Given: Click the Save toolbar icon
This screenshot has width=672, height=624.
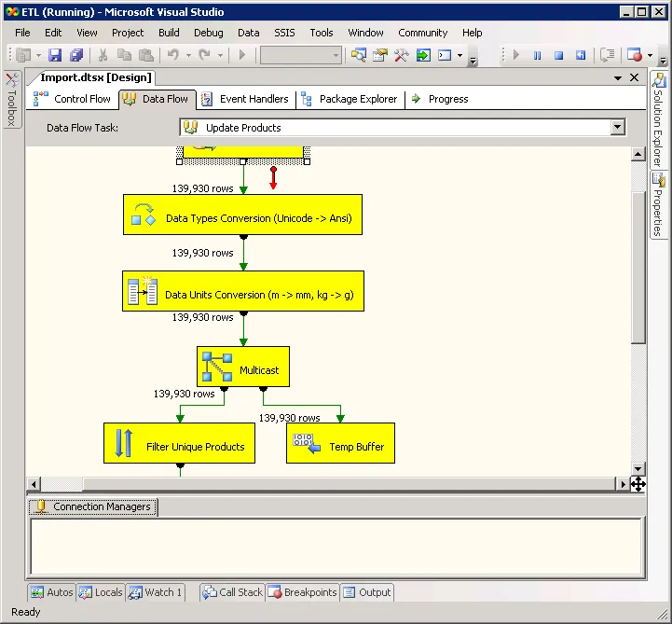Looking at the screenshot, I should (x=55, y=56).
